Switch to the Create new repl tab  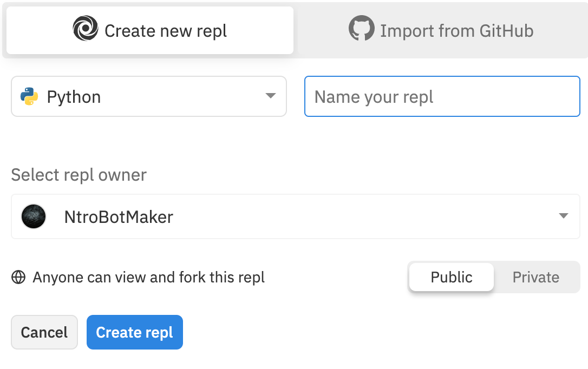pyautogui.click(x=150, y=30)
